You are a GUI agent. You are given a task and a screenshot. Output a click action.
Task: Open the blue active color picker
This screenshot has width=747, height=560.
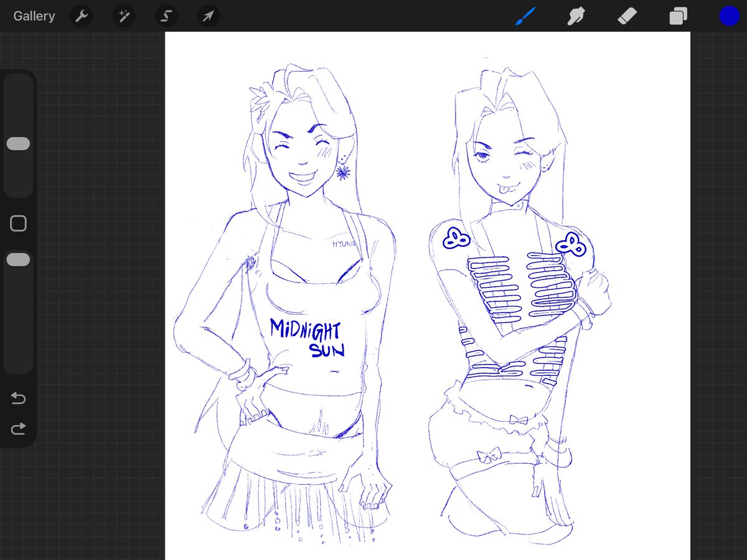pos(729,16)
